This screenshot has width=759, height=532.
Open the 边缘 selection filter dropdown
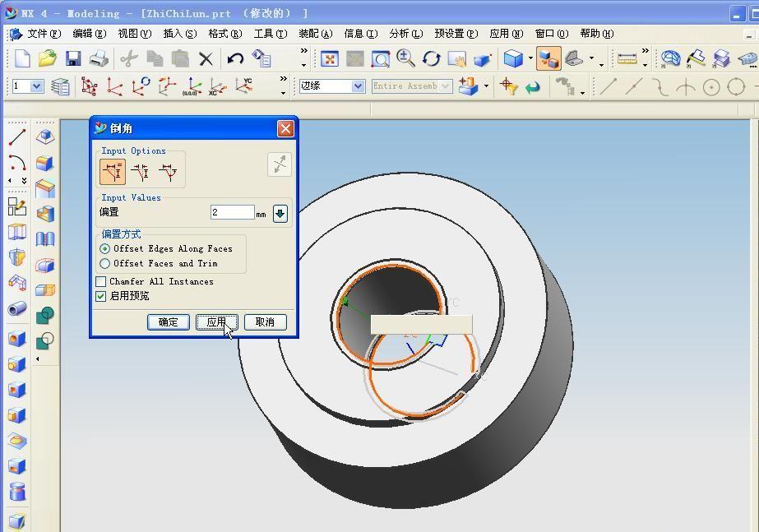tap(358, 86)
